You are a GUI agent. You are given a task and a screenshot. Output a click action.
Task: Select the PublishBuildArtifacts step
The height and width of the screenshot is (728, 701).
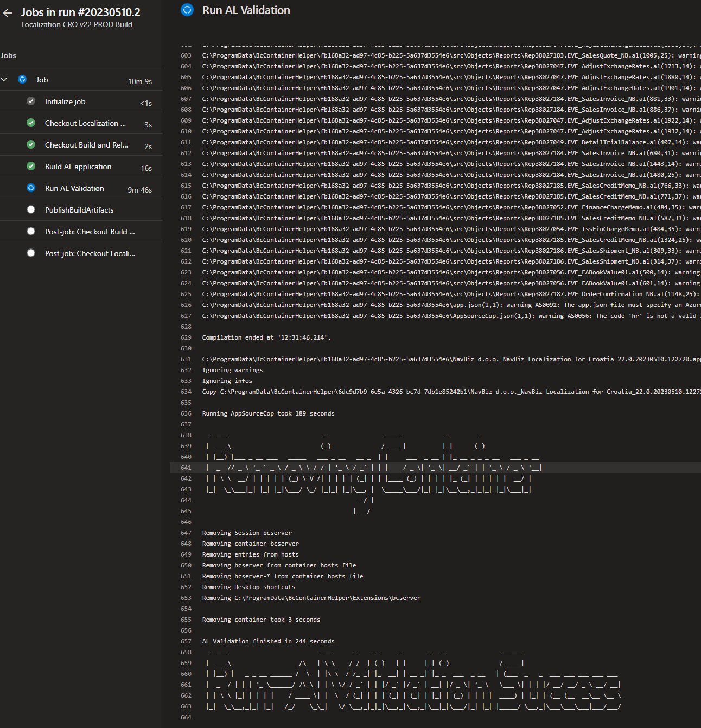(x=79, y=210)
